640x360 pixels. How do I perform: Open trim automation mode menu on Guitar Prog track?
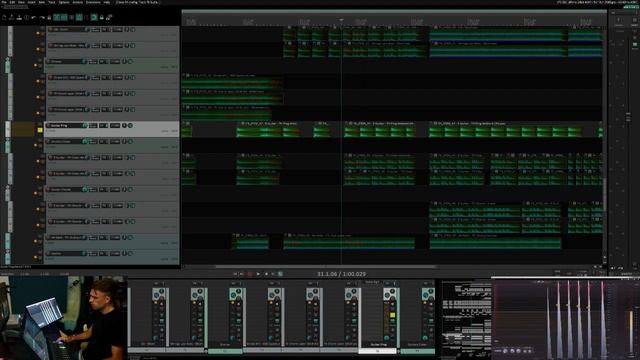pos(115,125)
